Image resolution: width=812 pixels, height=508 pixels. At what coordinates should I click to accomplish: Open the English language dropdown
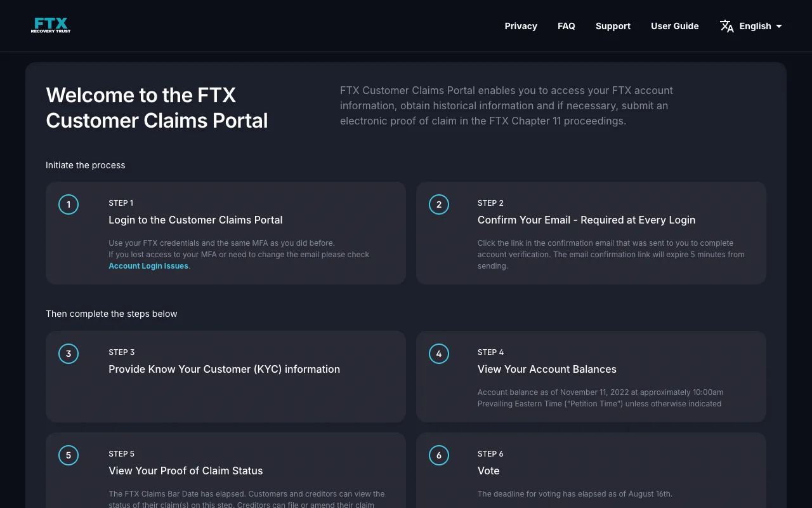755,26
